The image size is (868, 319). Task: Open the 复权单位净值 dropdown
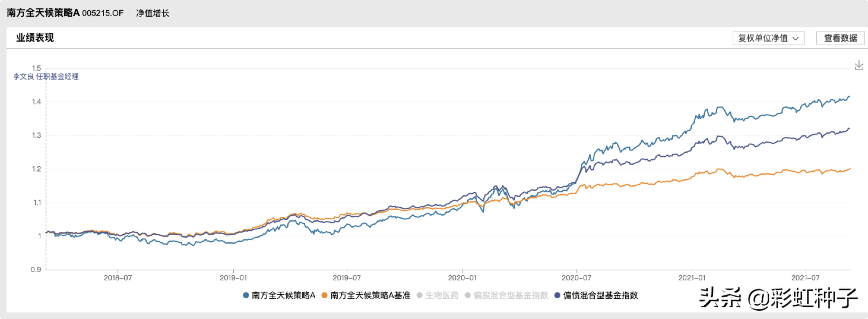click(768, 38)
